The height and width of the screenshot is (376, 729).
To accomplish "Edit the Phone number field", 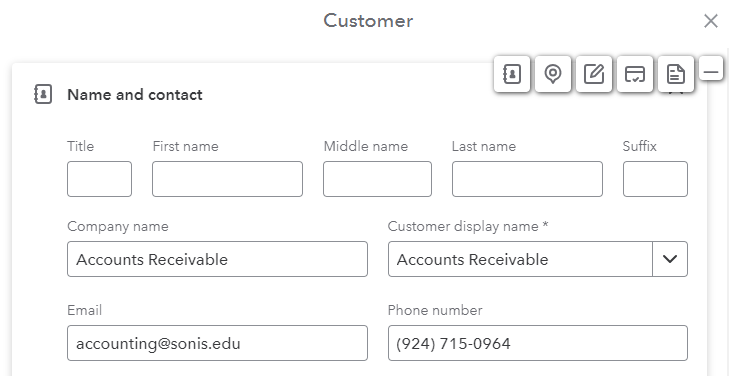I will tap(538, 343).
